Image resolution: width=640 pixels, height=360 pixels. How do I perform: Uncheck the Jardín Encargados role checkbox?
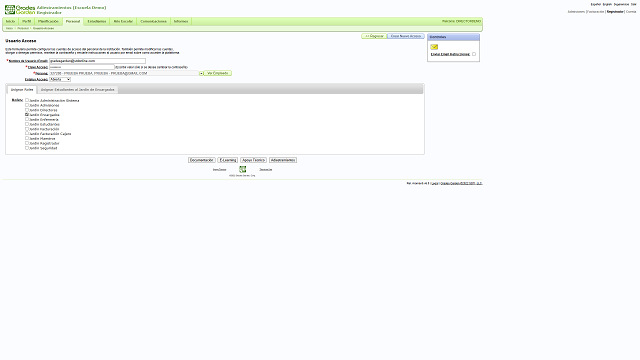click(x=27, y=115)
